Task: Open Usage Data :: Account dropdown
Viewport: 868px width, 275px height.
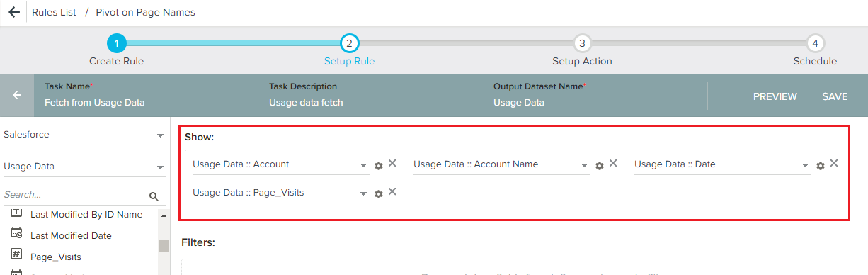Action: (280, 164)
